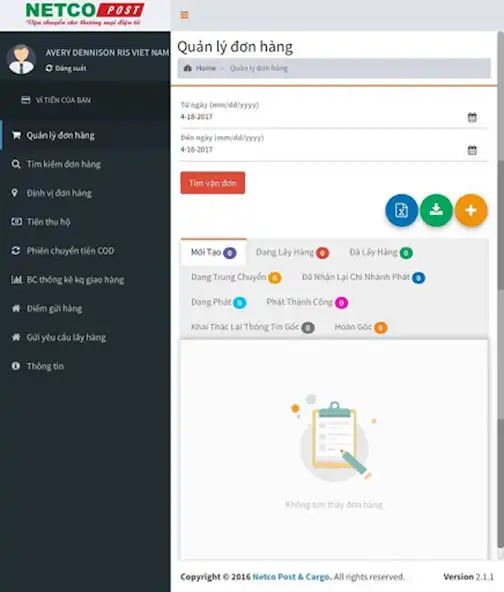The height and width of the screenshot is (592, 504).
Task: Click the red Tìm vận đơn button
Action: point(213,183)
